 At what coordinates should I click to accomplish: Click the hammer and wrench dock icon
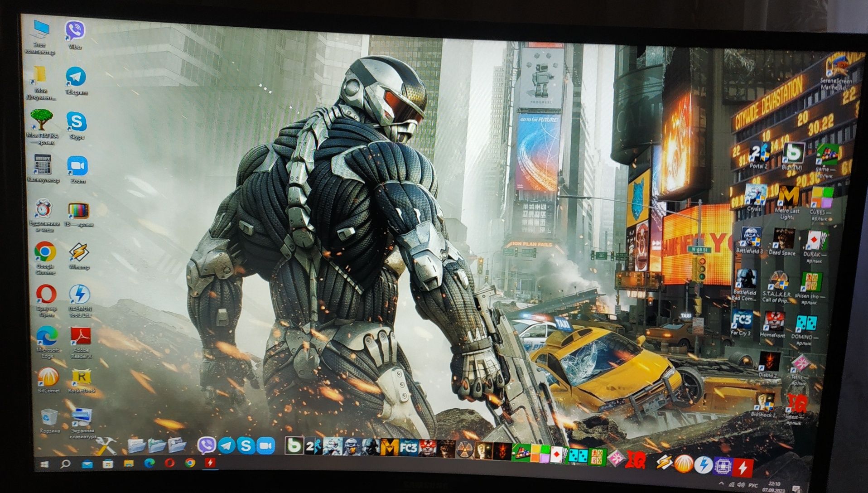106,446
